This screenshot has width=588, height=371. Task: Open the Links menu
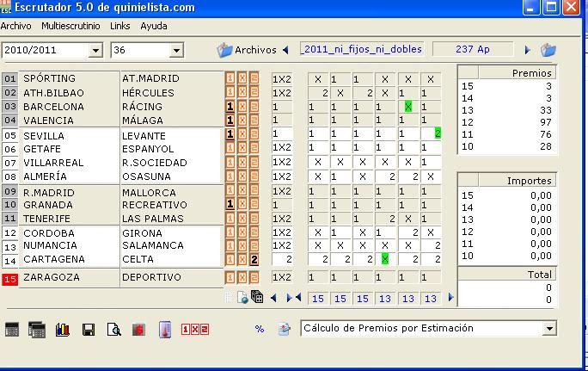pos(120,26)
